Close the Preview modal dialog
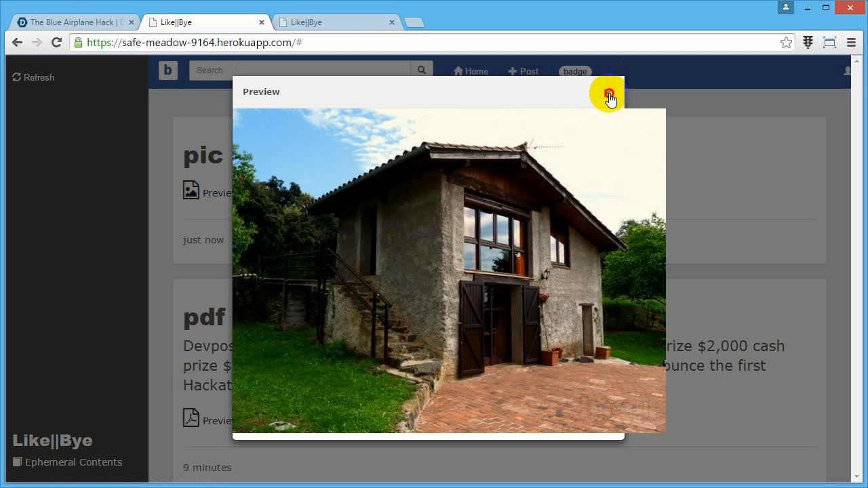Viewport: 868px width, 488px height. (609, 93)
